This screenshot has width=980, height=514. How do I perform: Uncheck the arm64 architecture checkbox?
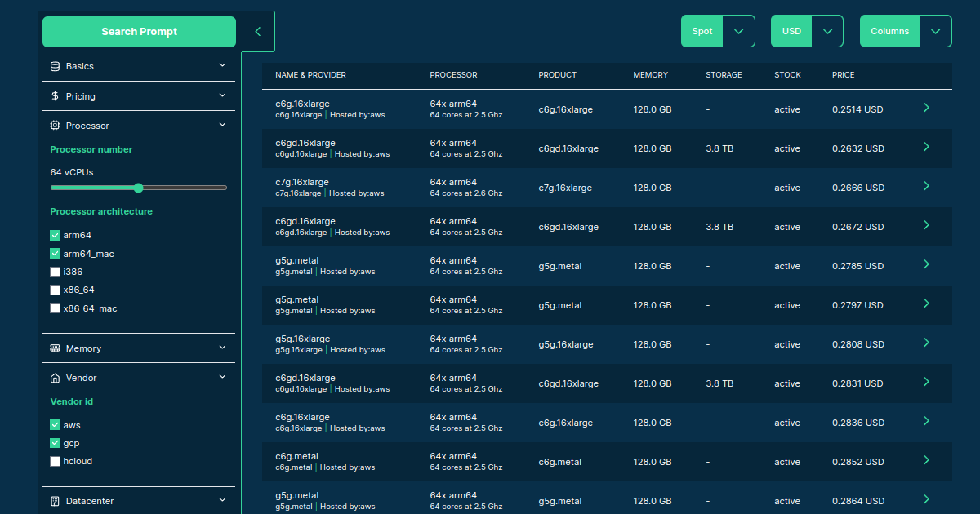pyautogui.click(x=56, y=235)
